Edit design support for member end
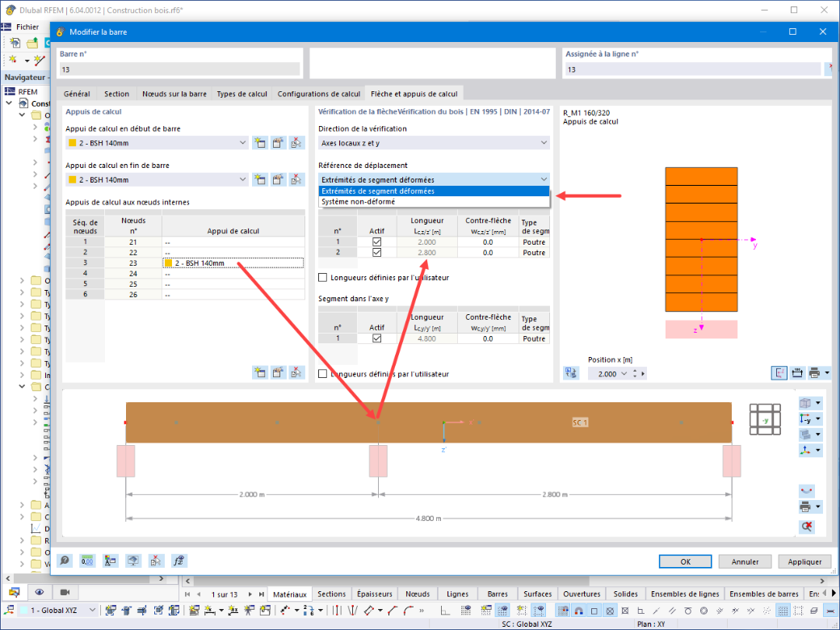This screenshot has height=630, width=840. (x=278, y=179)
